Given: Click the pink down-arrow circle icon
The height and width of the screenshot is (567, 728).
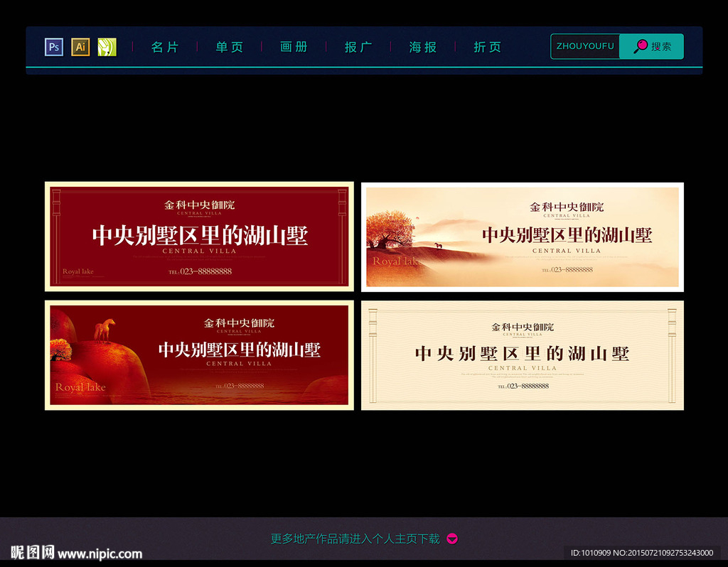Looking at the screenshot, I should [451, 539].
